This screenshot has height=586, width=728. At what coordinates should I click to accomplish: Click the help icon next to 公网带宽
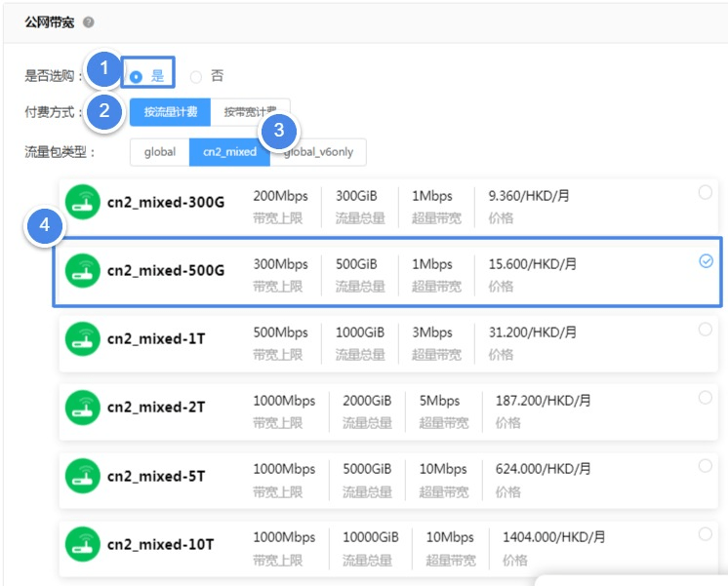pyautogui.click(x=89, y=22)
